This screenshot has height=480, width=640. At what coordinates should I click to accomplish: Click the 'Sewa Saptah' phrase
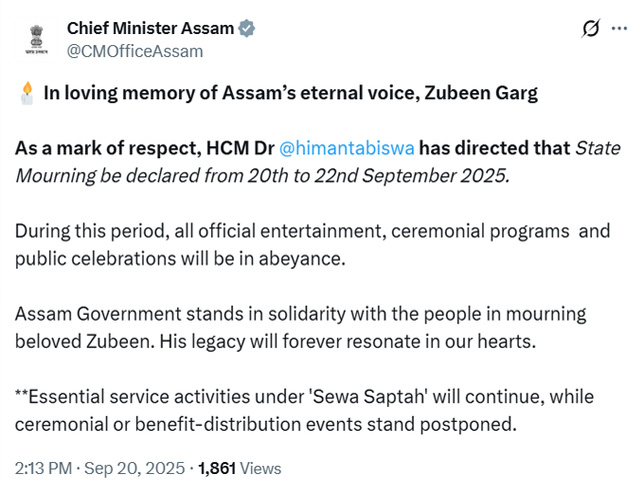(x=370, y=397)
